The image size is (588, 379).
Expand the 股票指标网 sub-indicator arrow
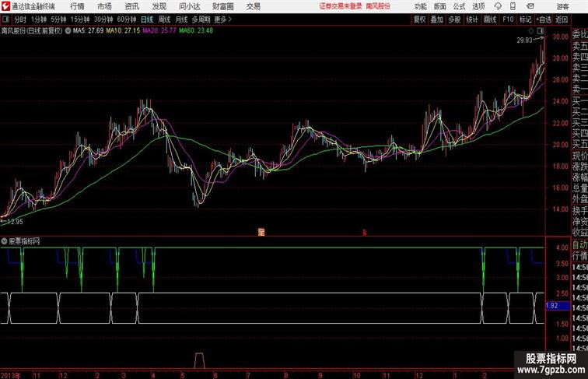(x=4, y=241)
